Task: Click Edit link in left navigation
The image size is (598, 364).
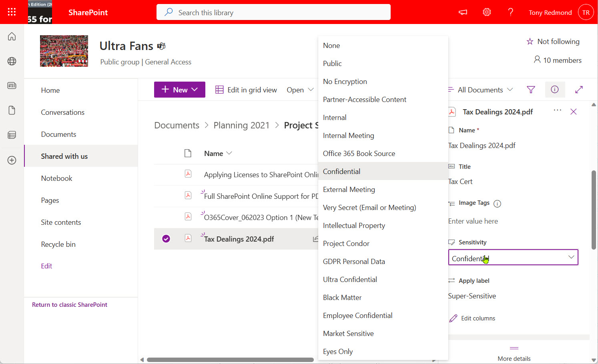Action: (x=46, y=266)
